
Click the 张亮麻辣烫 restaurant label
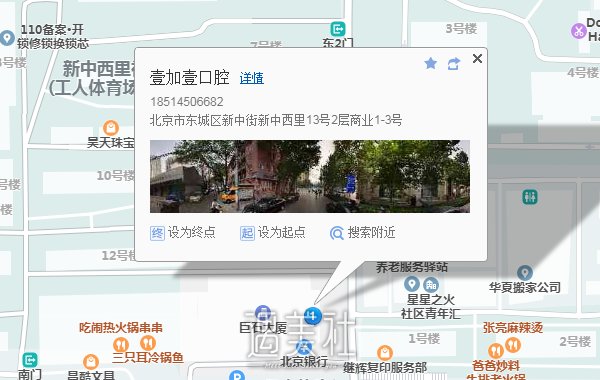coord(513,328)
